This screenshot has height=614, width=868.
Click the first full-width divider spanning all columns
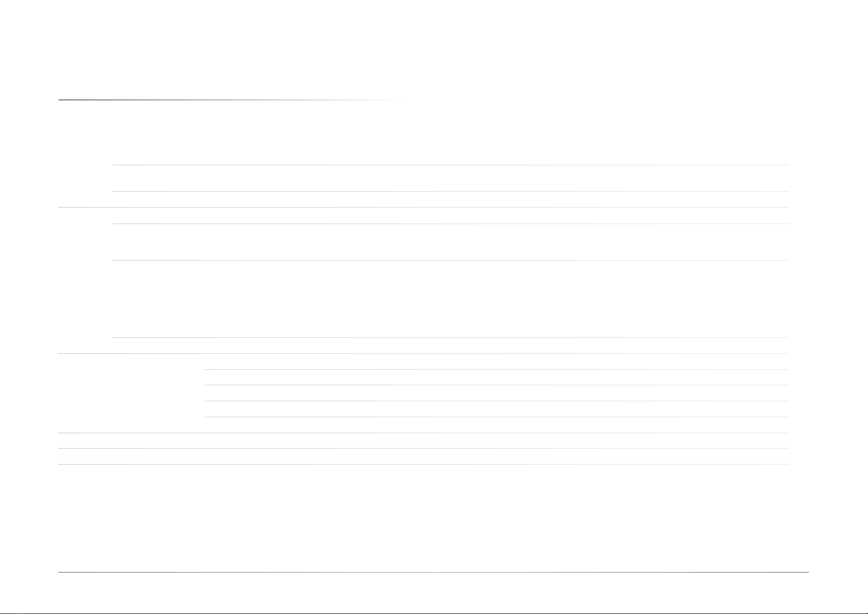coord(423,208)
